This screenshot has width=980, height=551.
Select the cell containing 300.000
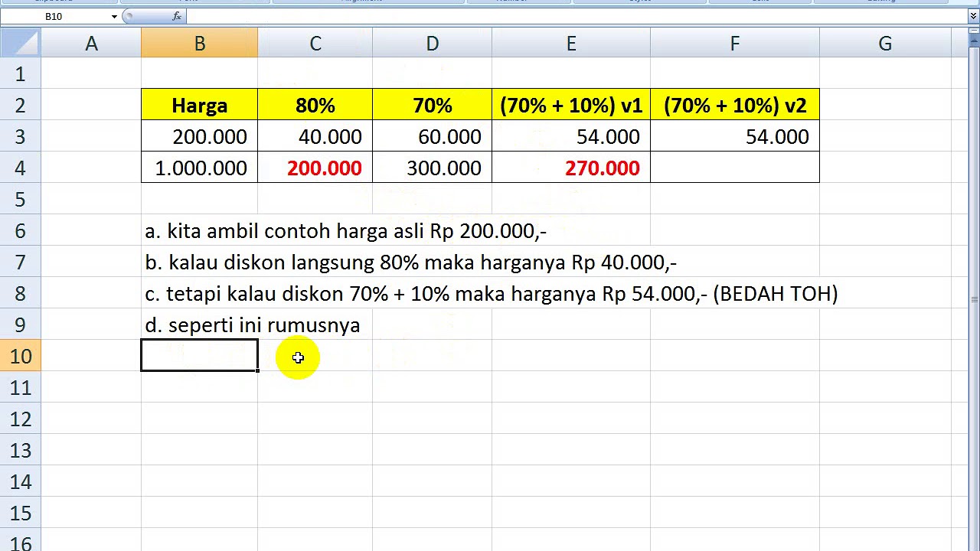tap(432, 168)
